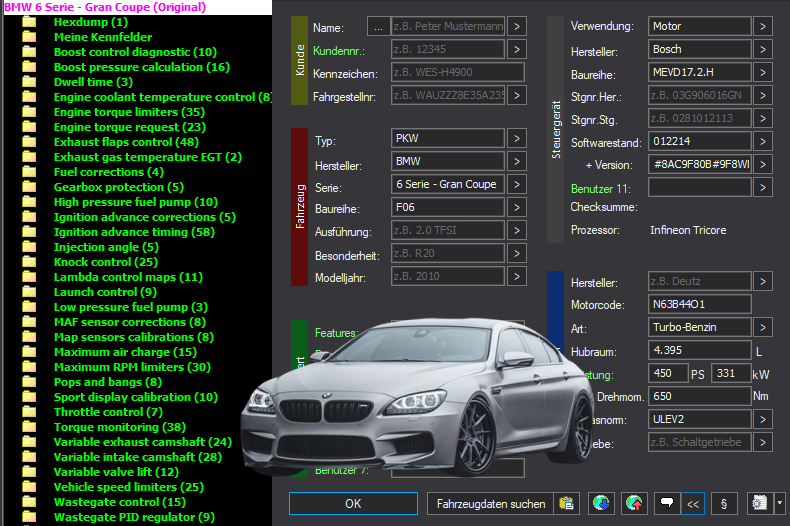
Task: Click folder icon of Boost control diagnostic
Action: (x=29, y=52)
